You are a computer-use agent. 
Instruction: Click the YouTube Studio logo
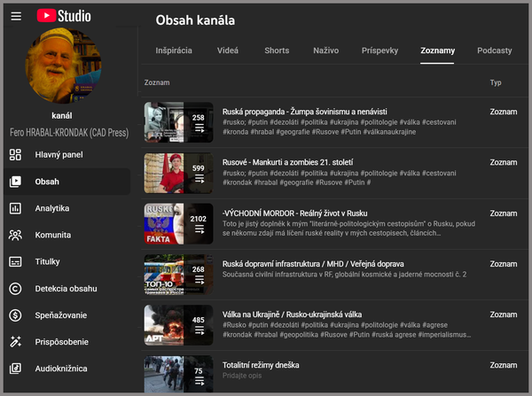click(x=64, y=16)
